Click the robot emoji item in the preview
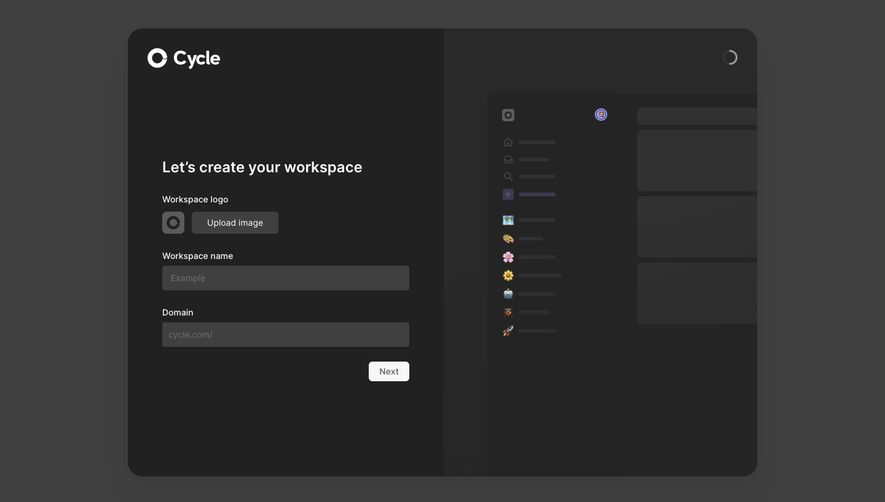This screenshot has height=502, width=885. (x=508, y=294)
